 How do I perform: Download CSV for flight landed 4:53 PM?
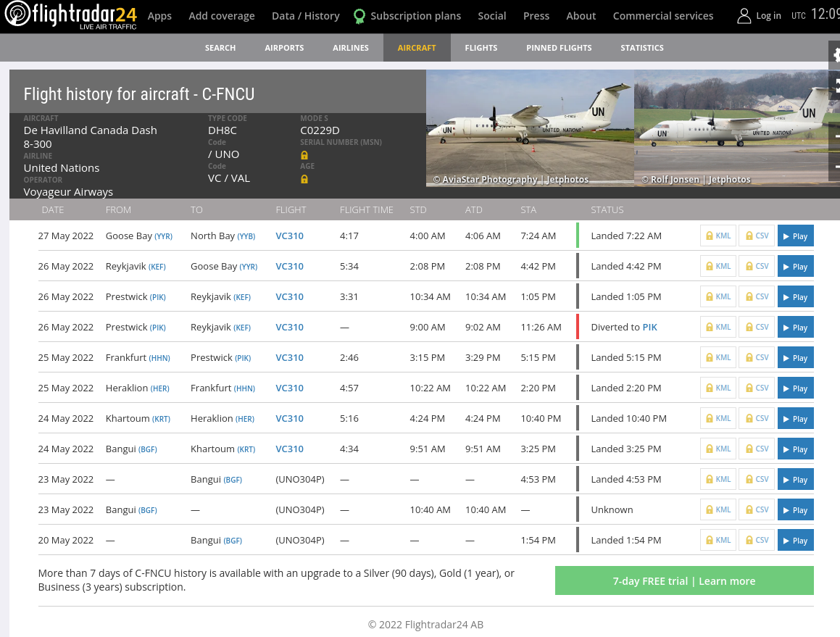tap(757, 480)
